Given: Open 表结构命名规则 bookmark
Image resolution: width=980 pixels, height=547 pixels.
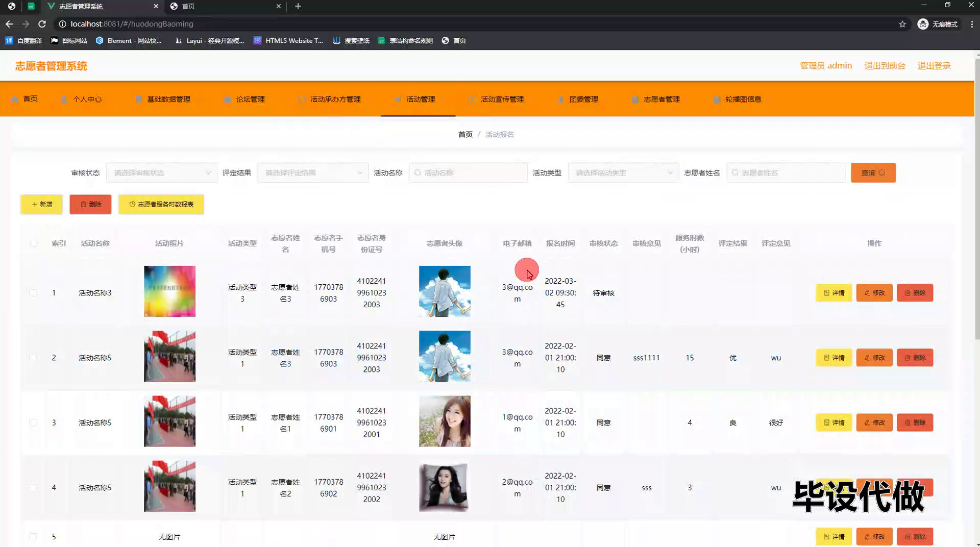Looking at the screenshot, I should [x=406, y=40].
